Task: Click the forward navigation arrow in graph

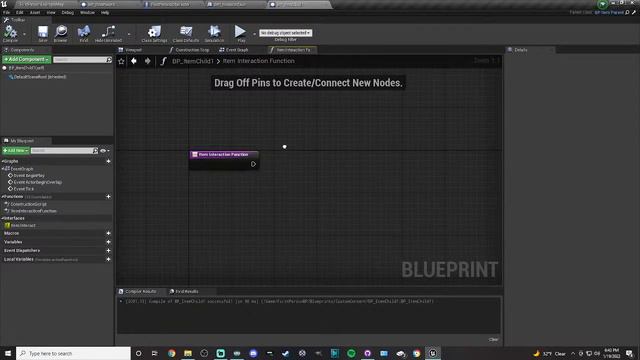Action: coord(147,61)
